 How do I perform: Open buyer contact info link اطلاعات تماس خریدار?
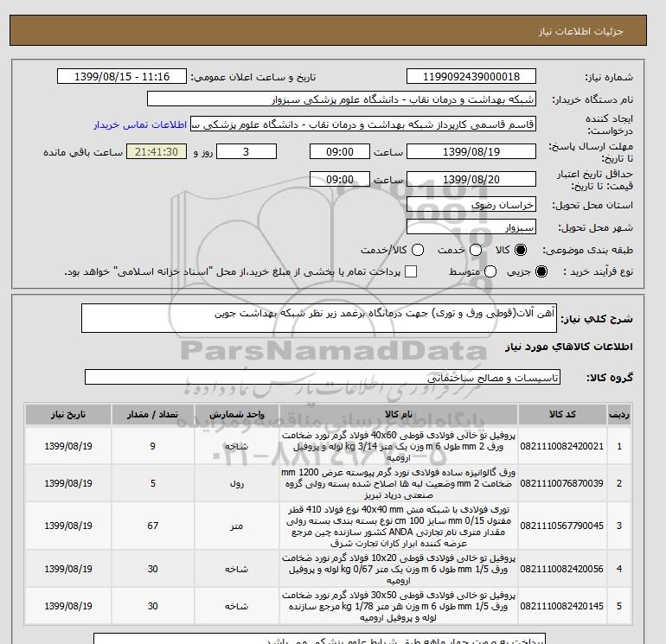(140, 124)
